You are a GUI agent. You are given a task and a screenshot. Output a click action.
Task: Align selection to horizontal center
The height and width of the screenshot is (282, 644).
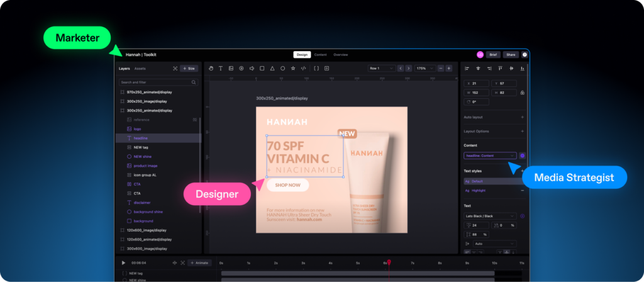tap(478, 68)
